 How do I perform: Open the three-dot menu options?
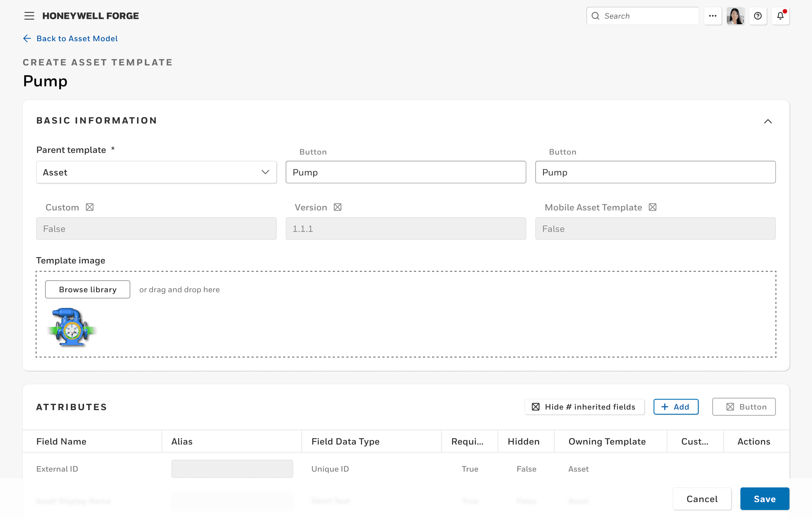tap(711, 16)
